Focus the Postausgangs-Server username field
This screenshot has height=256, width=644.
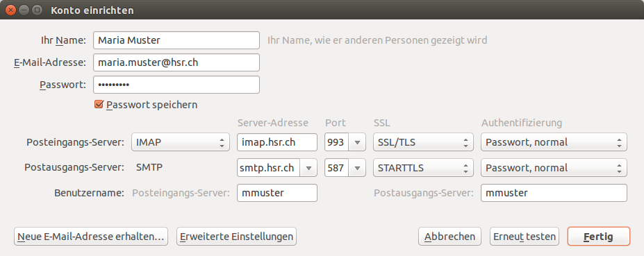(554, 193)
